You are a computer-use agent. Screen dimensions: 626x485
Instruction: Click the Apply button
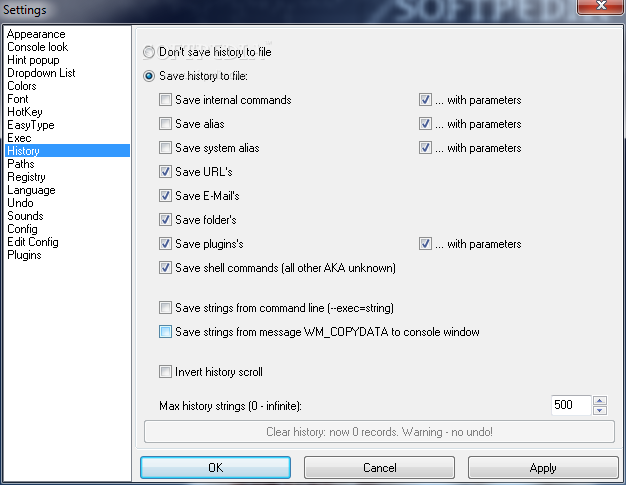(x=543, y=467)
